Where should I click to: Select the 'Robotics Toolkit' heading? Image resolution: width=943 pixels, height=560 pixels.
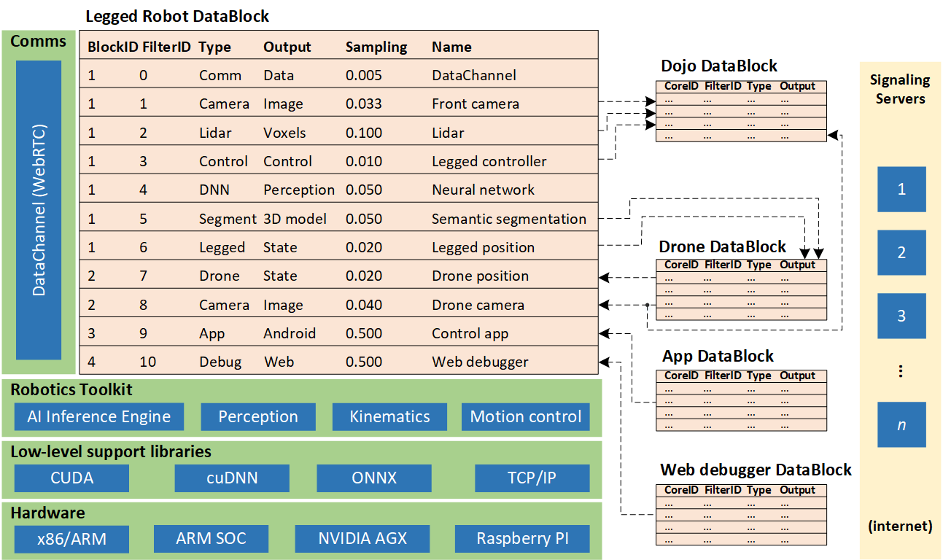pyautogui.click(x=71, y=389)
